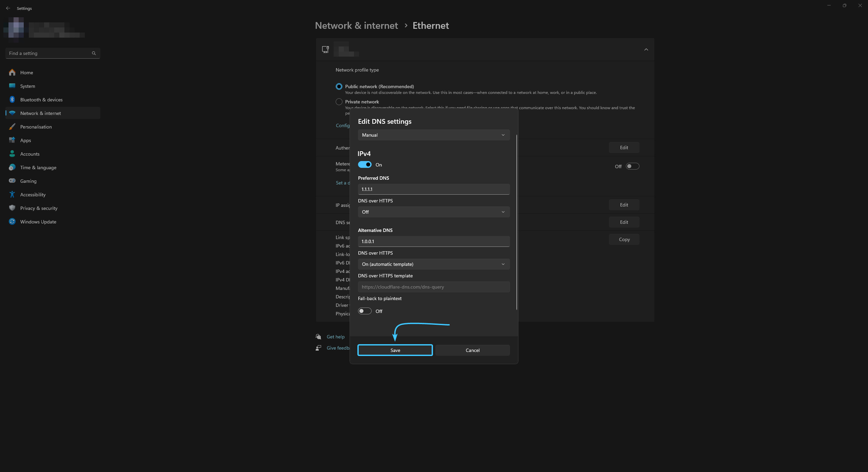Click the Gaming controller icon
This screenshot has height=472, width=868.
(12, 181)
